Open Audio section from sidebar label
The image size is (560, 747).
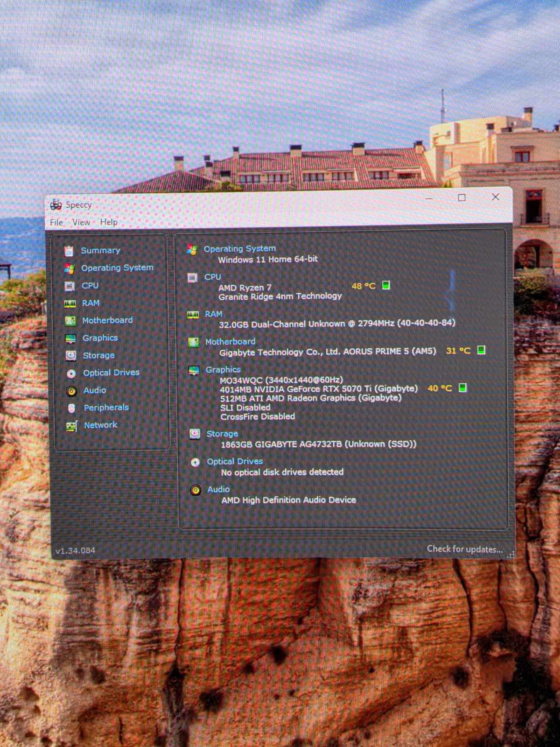click(95, 390)
